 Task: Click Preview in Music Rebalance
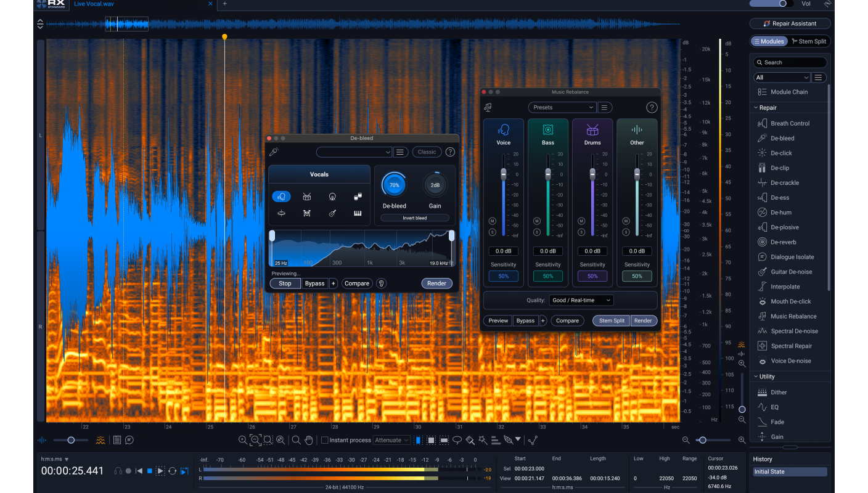[498, 320]
